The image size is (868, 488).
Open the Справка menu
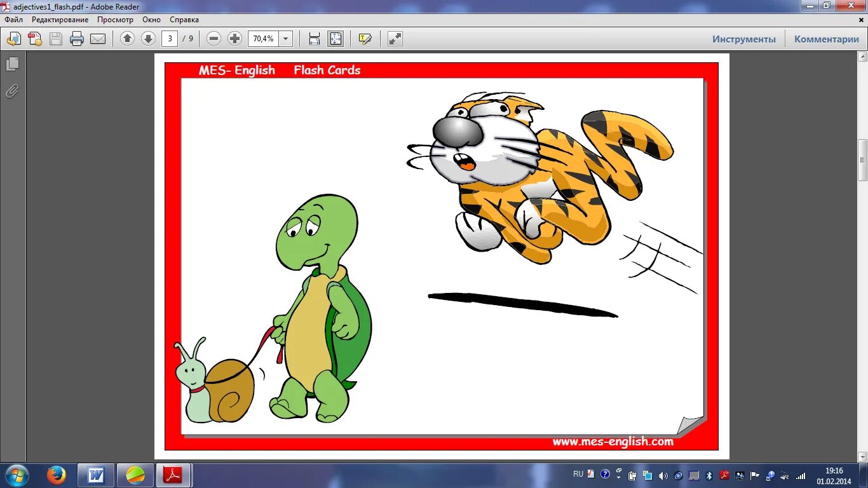(184, 20)
